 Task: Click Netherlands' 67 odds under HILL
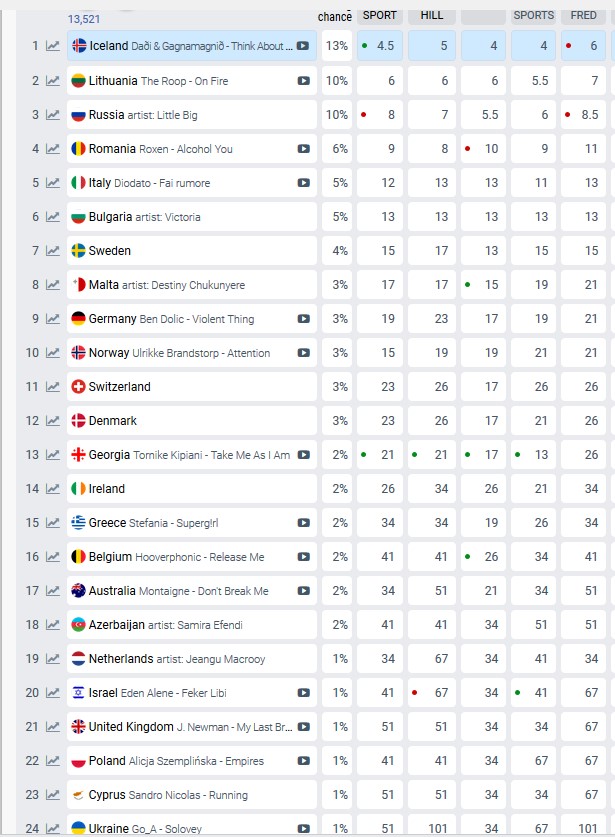pyautogui.click(x=432, y=659)
